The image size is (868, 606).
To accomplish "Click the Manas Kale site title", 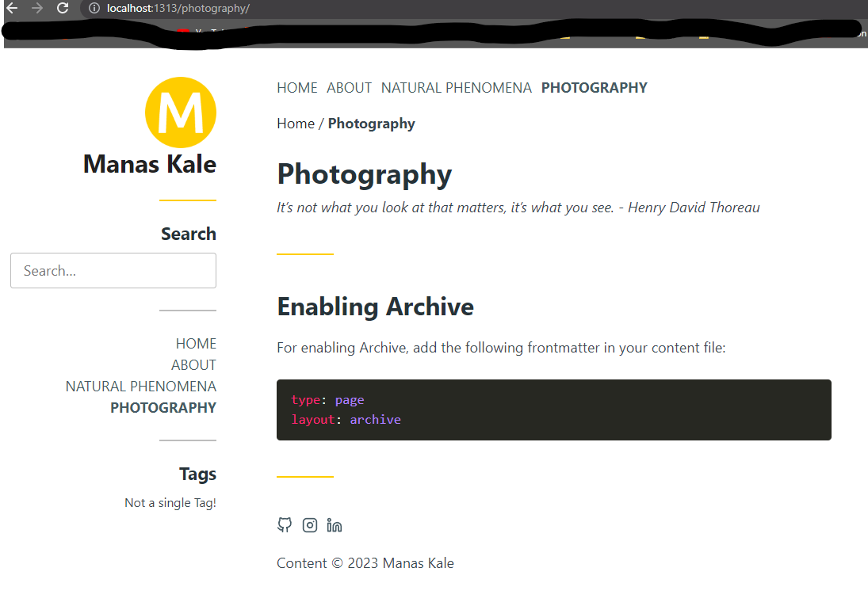I will (x=149, y=164).
